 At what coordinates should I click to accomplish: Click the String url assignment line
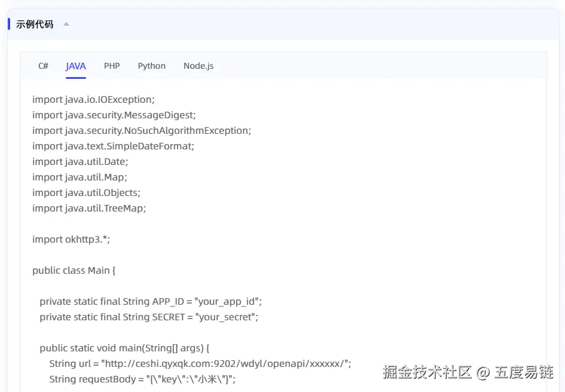(200, 363)
